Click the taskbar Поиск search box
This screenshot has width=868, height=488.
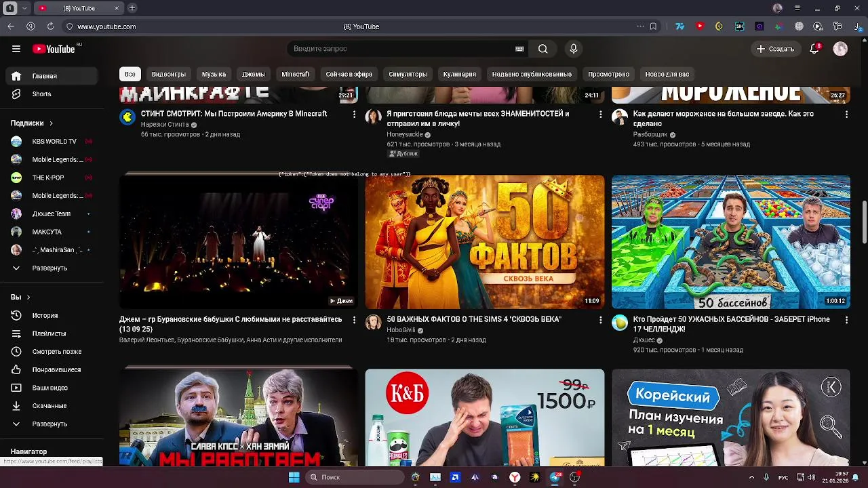coord(354,477)
